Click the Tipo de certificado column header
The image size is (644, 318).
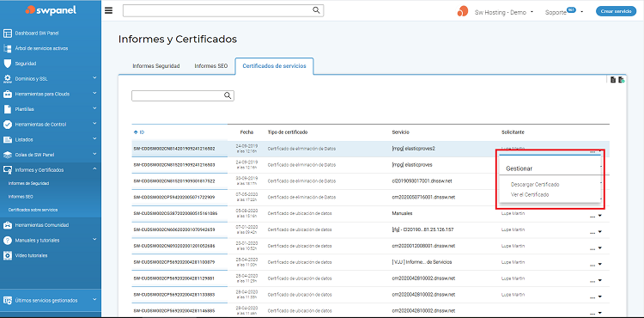(288, 132)
